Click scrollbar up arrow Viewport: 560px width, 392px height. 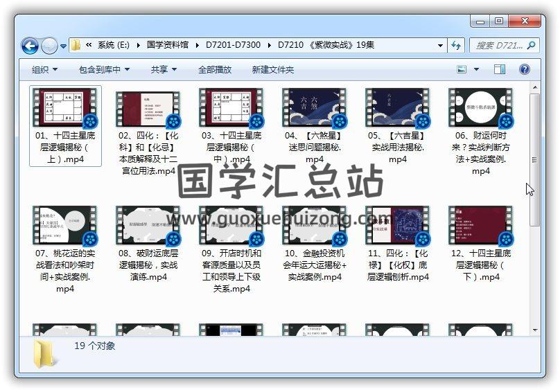[534, 87]
